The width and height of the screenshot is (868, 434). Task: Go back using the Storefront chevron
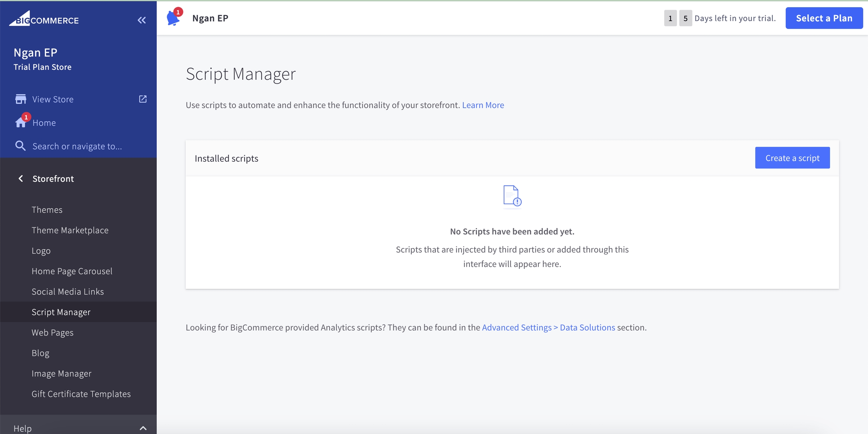coord(21,178)
